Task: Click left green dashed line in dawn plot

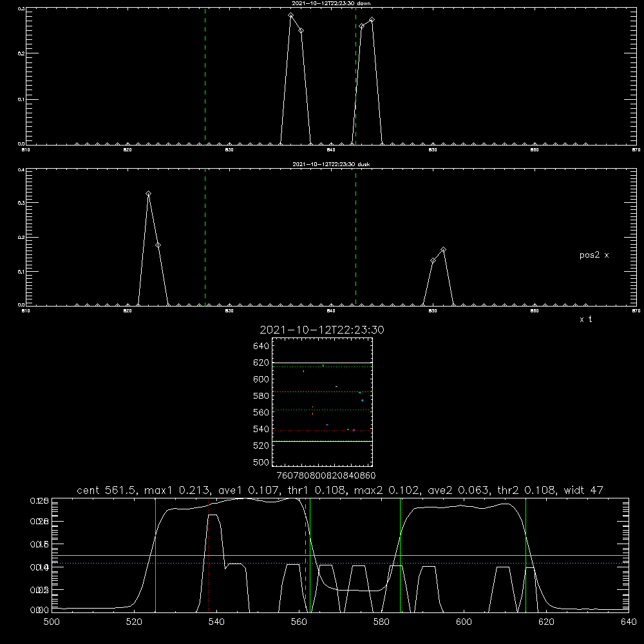Action: tap(205, 76)
